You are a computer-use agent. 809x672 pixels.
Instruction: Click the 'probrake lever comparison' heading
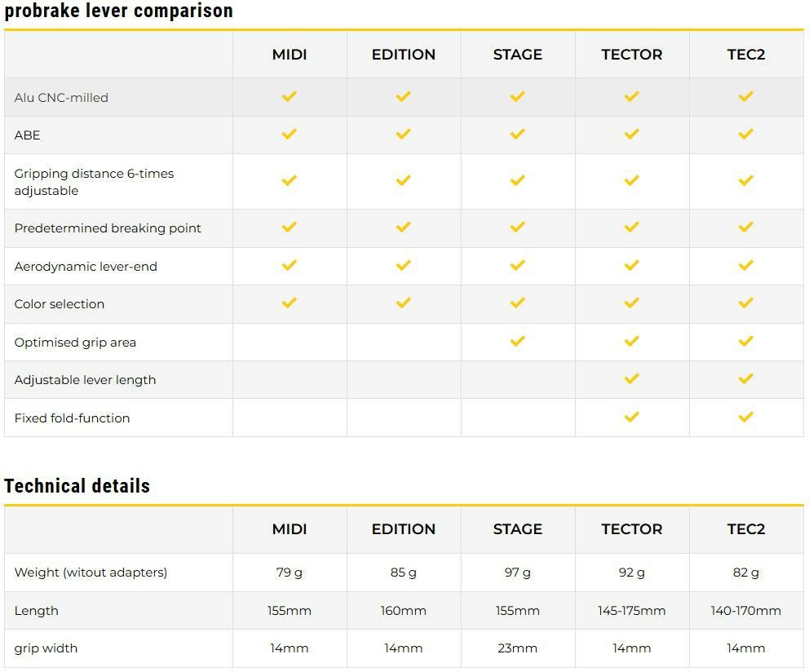tap(119, 11)
